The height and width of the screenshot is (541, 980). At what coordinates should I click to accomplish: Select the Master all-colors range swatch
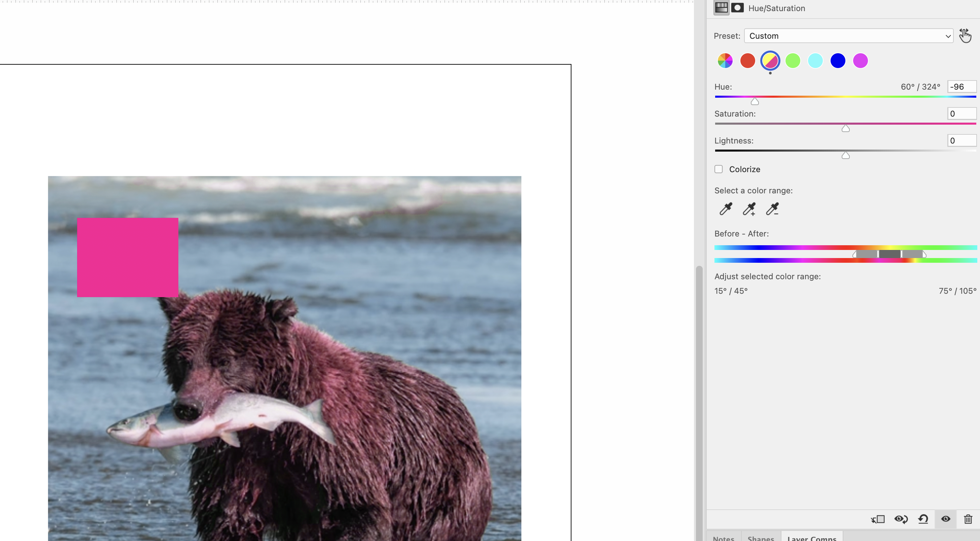725,61
